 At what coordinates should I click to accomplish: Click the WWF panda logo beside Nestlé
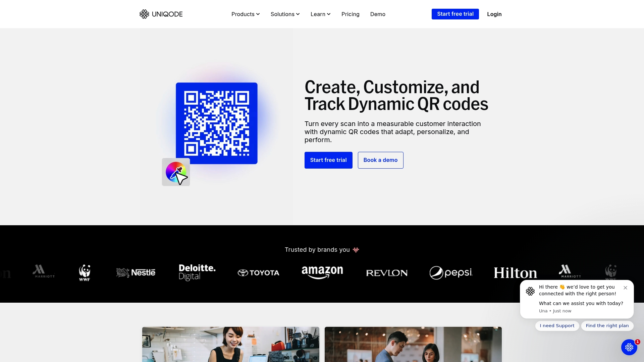tap(85, 273)
